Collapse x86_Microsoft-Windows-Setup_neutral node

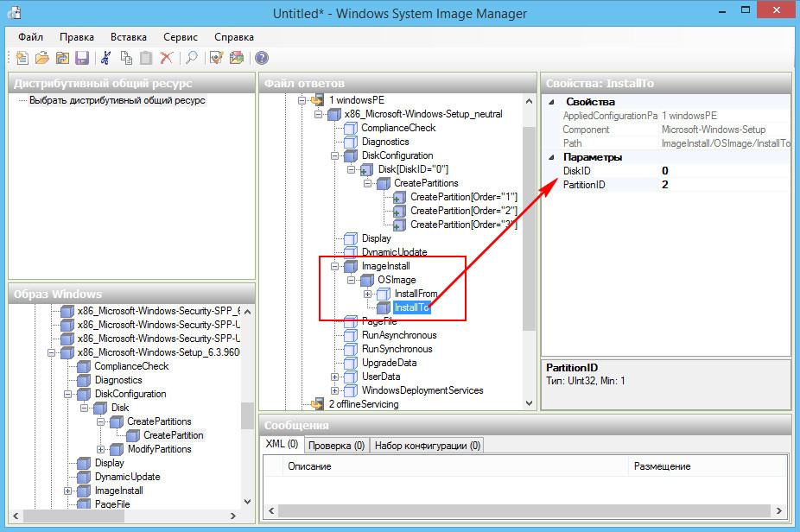pos(318,114)
